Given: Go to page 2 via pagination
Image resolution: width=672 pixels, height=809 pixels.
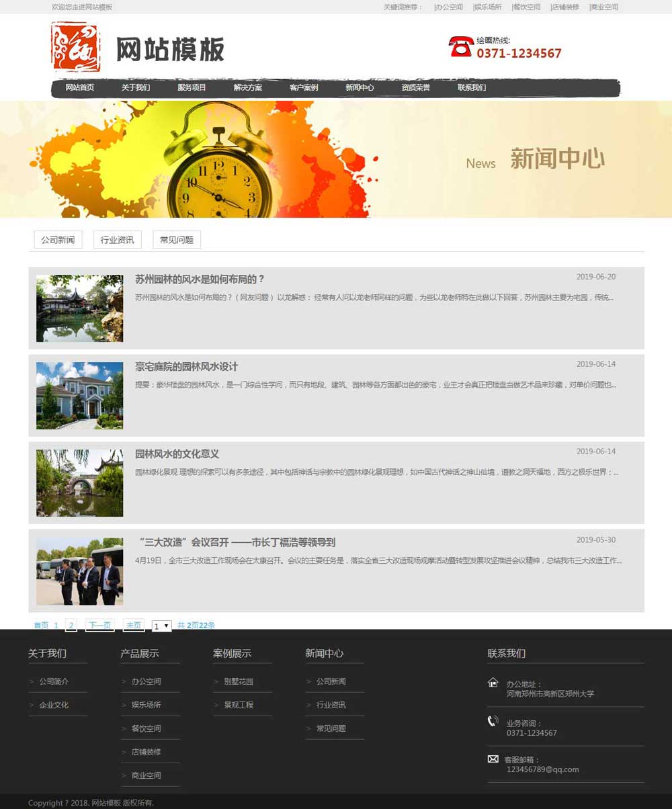Looking at the screenshot, I should pos(71,624).
